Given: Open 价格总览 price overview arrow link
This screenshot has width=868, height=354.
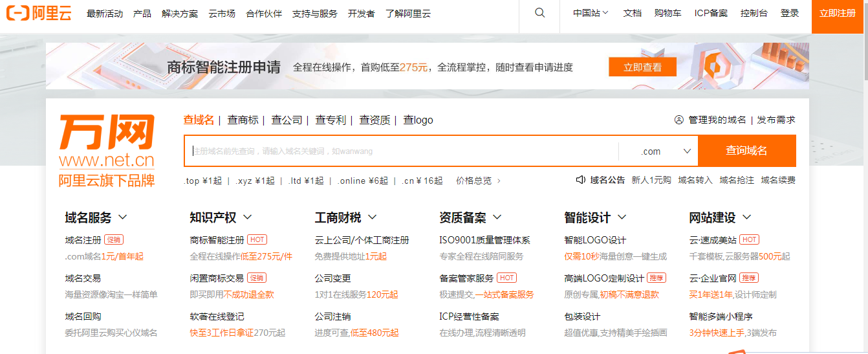Looking at the screenshot, I should coord(479,181).
